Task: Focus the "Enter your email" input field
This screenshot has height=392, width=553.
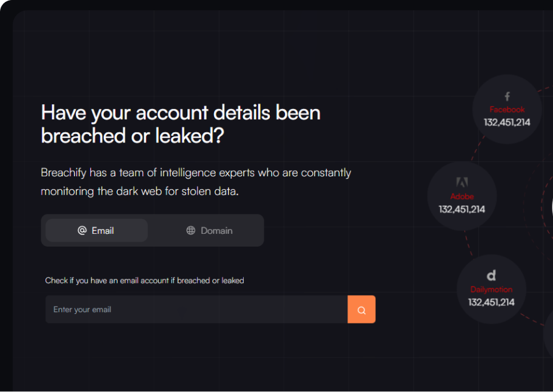Action: (196, 310)
